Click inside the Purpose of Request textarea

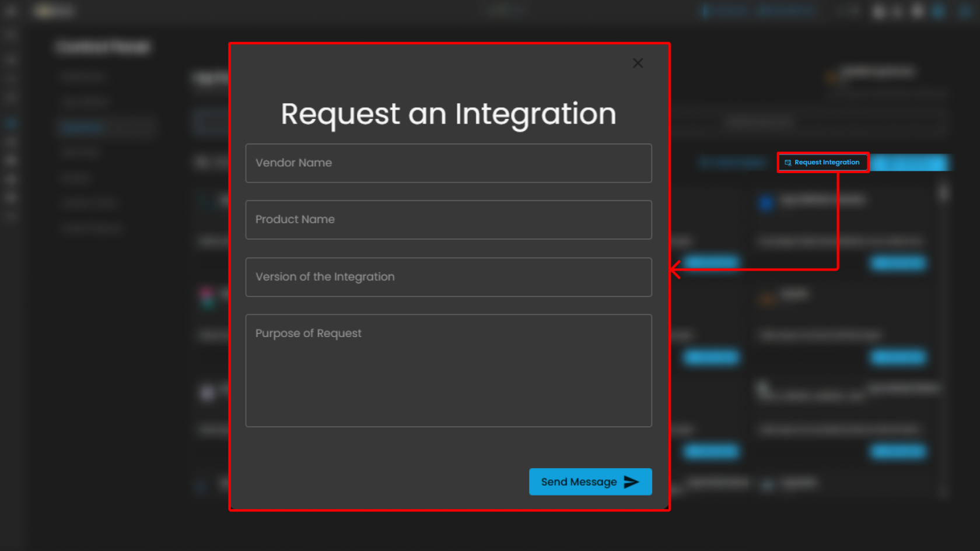click(448, 370)
